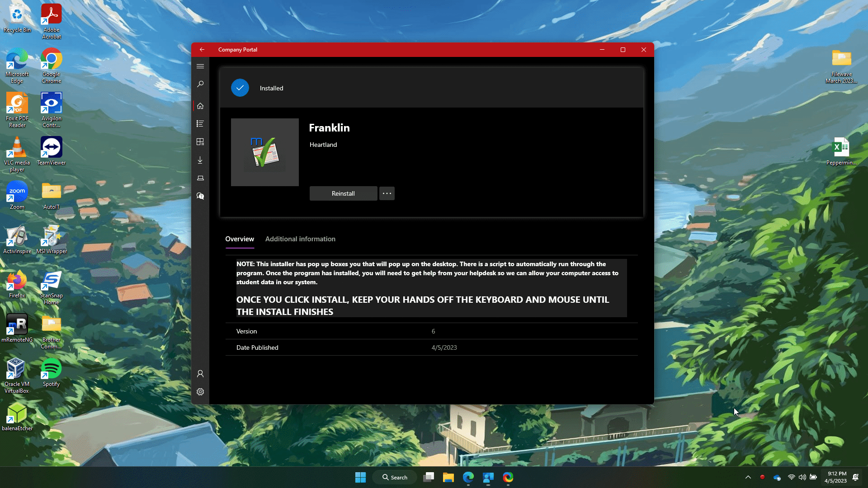The image size is (868, 488).
Task: Open Filewave March 2023 folder on desktop
Action: point(841,66)
